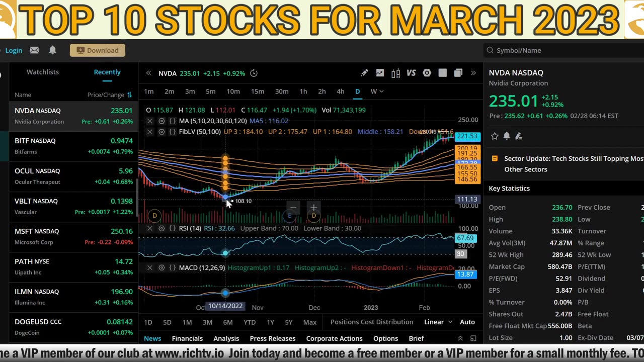Screen dimensions: 644x362
Task: Select the MSFT Microsoft Corp row
Action: coord(73,237)
